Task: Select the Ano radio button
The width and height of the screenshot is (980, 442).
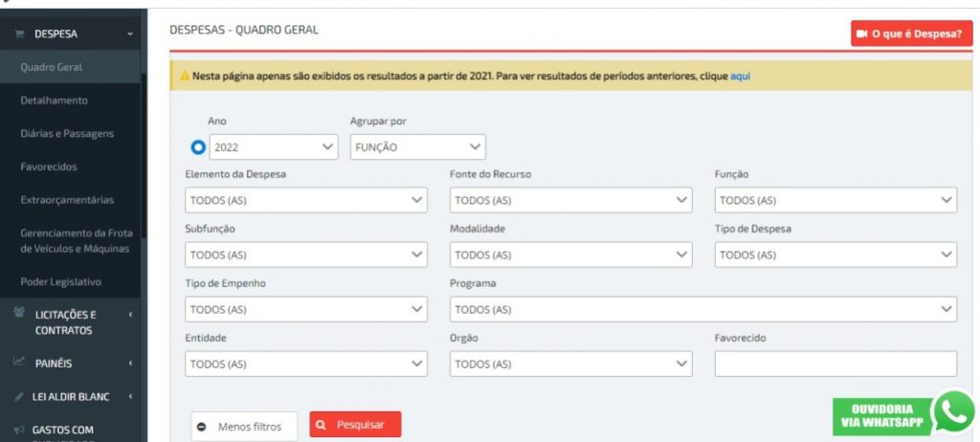Action: click(198, 147)
